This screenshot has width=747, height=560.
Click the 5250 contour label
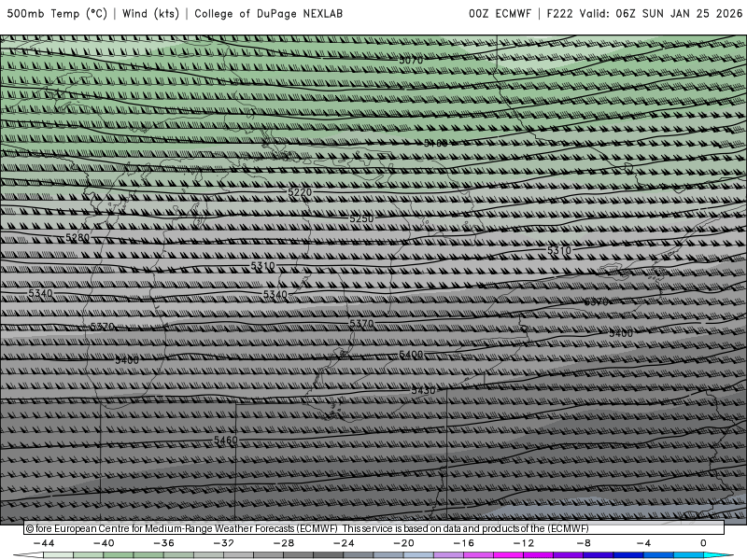[361, 218]
